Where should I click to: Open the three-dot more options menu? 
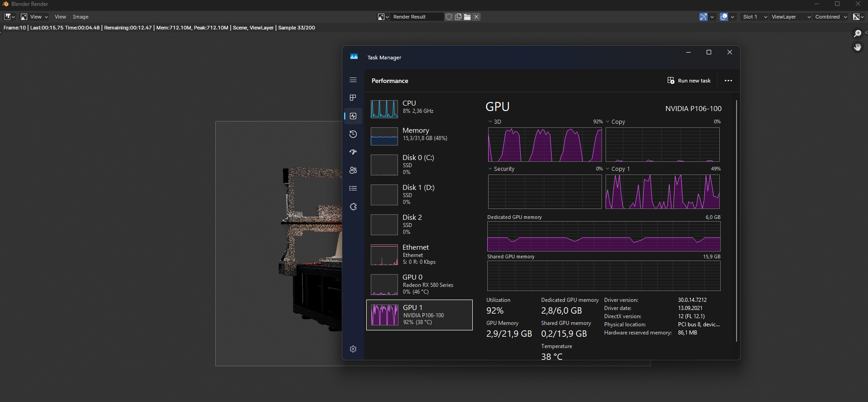[728, 81]
